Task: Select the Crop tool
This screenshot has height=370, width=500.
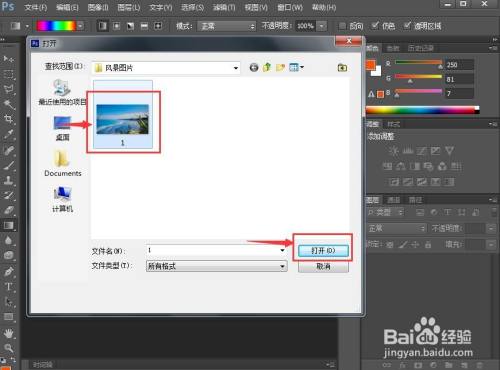Action: 8,119
